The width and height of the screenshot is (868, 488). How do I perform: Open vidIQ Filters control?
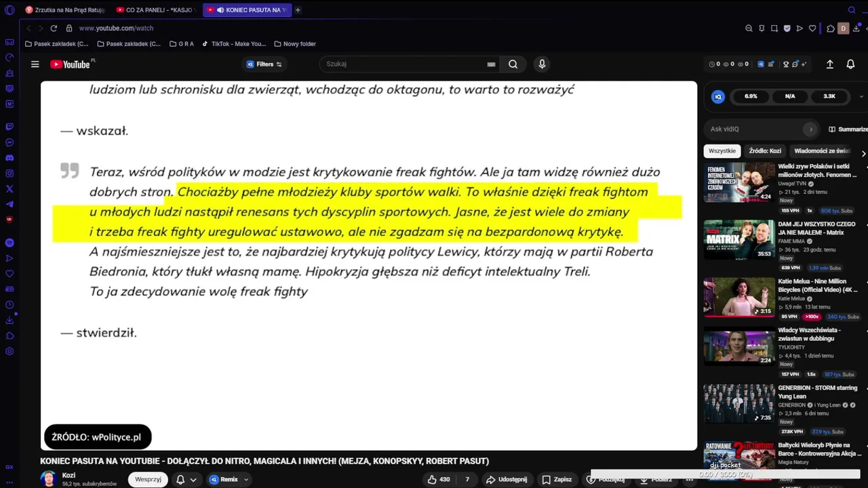(264, 64)
